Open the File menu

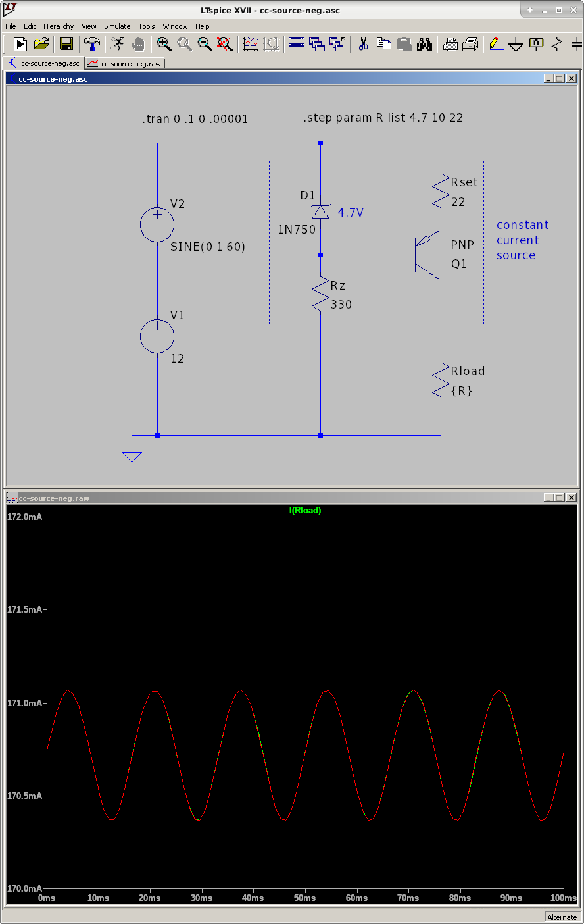(x=11, y=26)
